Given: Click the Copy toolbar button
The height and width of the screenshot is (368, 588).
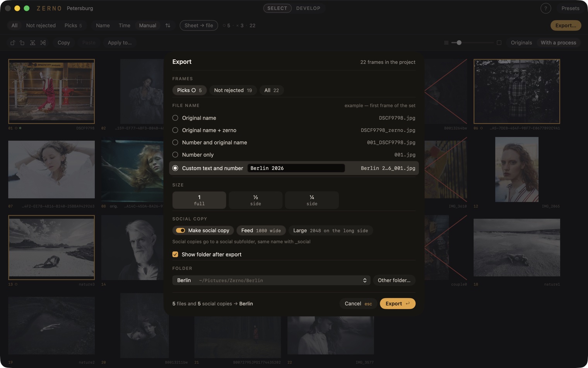Looking at the screenshot, I should point(64,43).
